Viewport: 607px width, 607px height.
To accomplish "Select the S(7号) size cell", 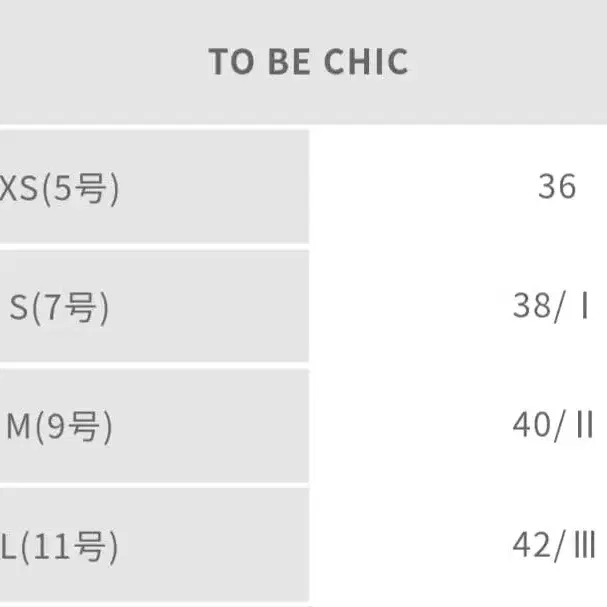I will point(60,307).
